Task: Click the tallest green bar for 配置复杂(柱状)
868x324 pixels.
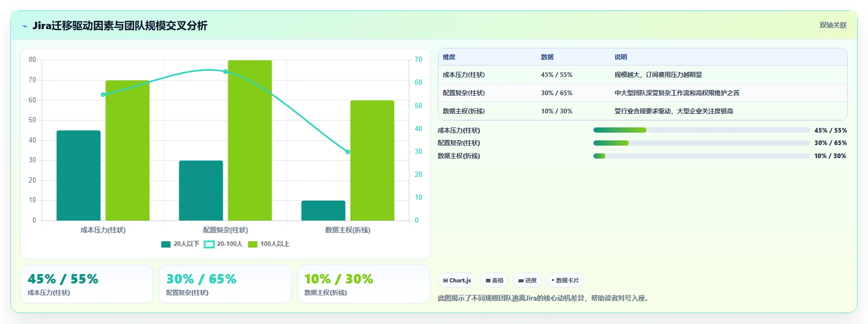Action: click(250, 140)
